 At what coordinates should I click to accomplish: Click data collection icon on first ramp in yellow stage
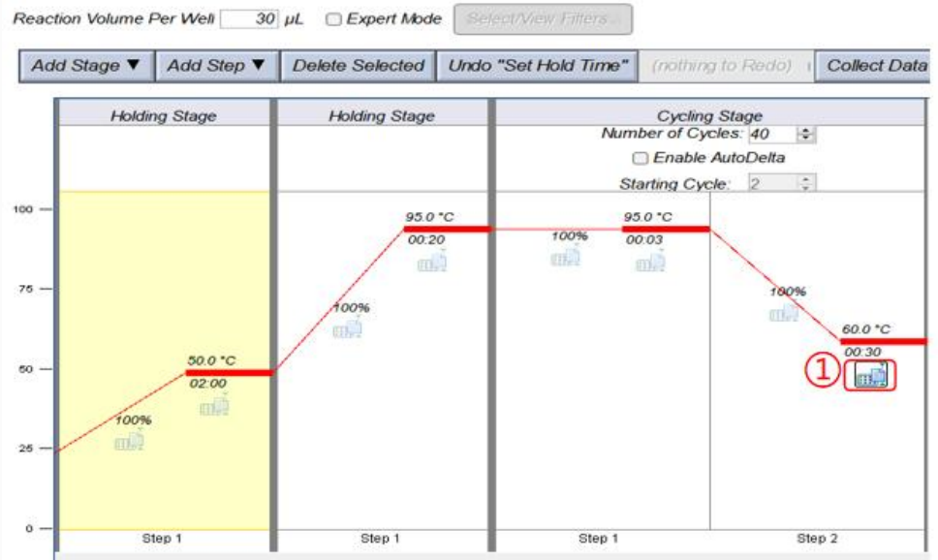click(x=129, y=442)
